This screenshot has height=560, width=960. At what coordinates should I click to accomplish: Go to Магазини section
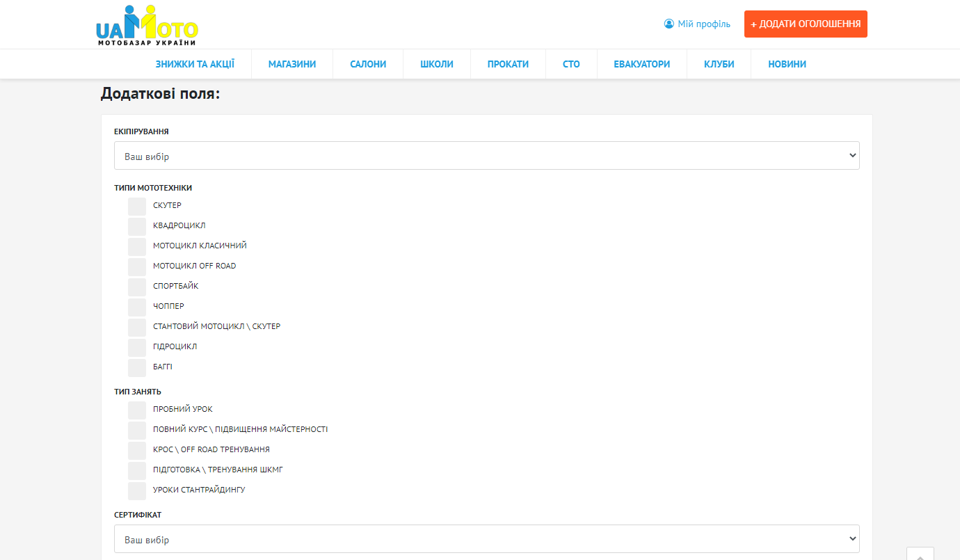pyautogui.click(x=292, y=64)
